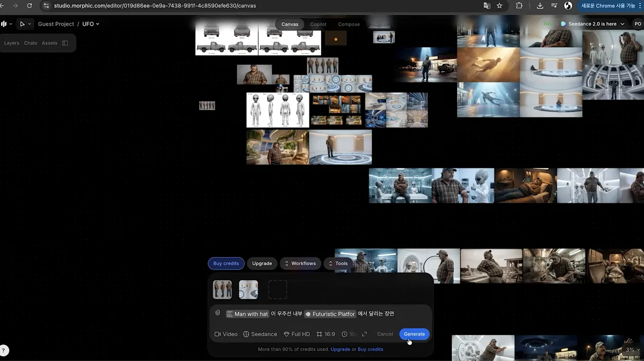Bookmark this page with the star icon
644x361 pixels.
coord(500,6)
